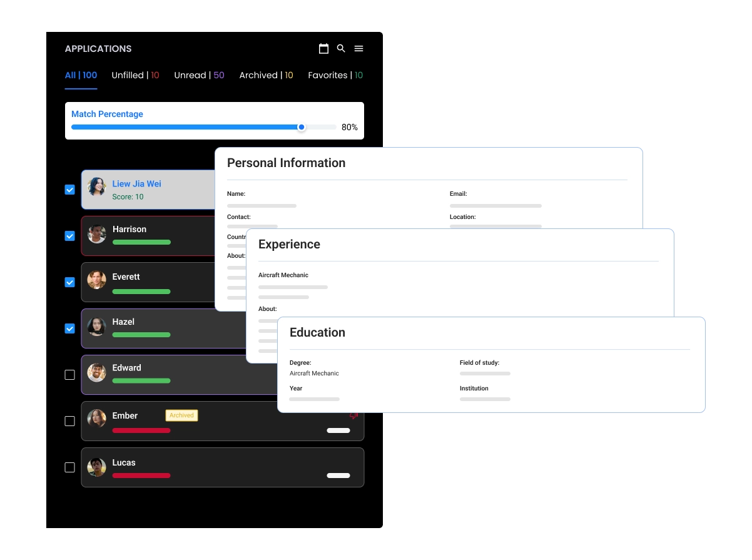752x560 pixels.
Task: Switch to the All | 100 tab
Action: [81, 75]
